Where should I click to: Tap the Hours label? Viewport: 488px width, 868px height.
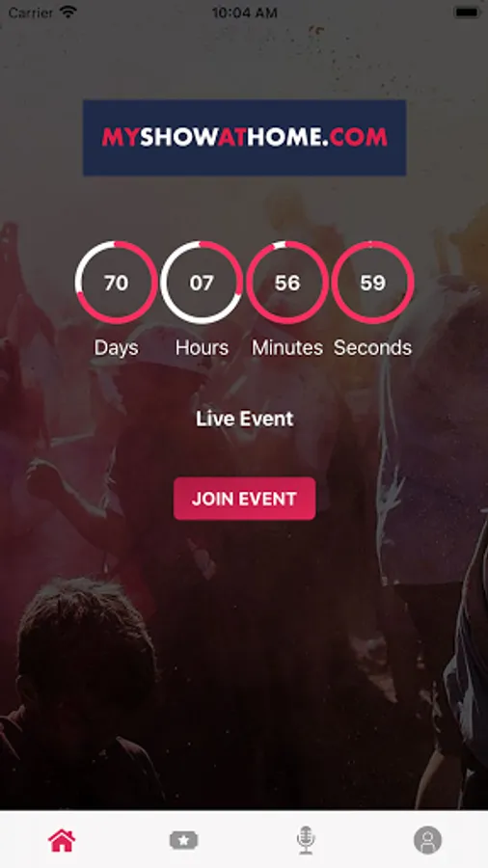(x=202, y=348)
